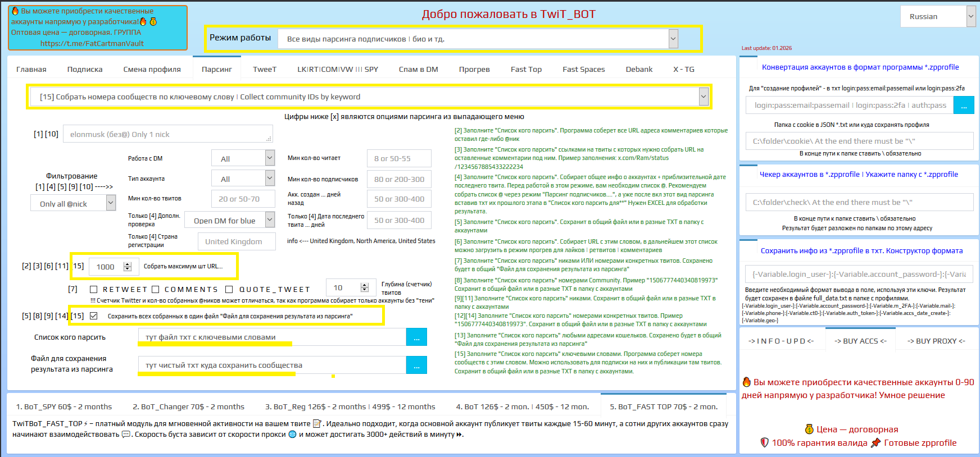
Task: Switch to the 'Fast Spaces' tab
Action: [584, 69]
